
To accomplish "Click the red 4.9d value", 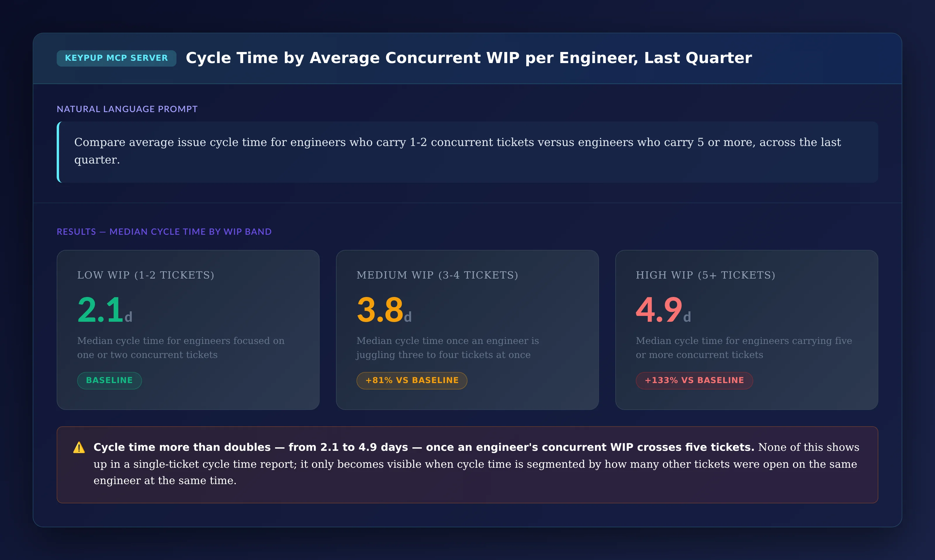I will click(x=664, y=310).
